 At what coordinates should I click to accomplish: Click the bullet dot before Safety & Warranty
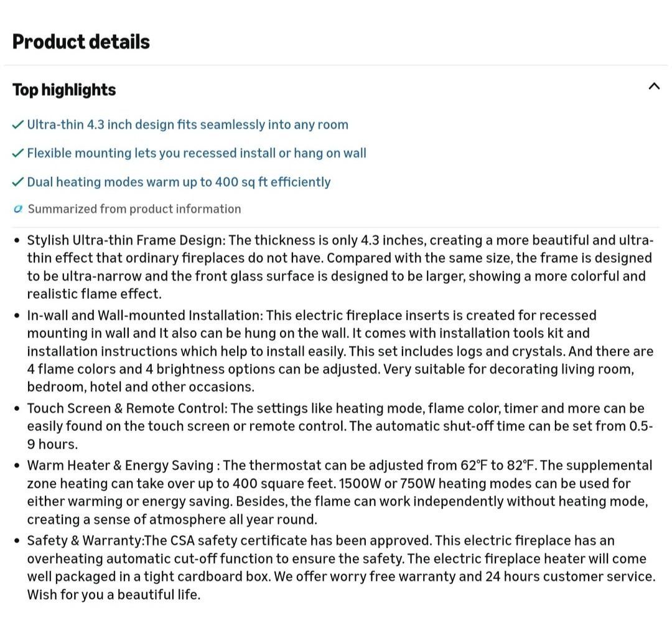(x=17, y=541)
